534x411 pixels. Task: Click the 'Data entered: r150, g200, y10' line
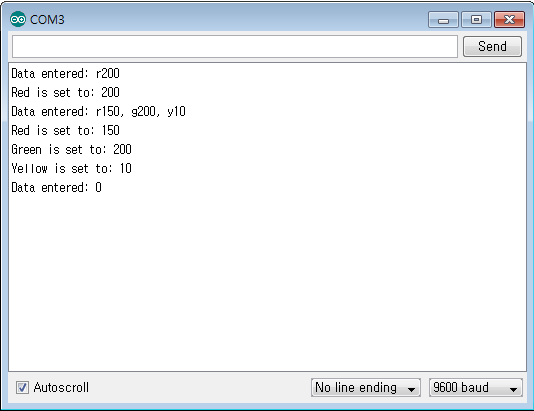(x=98, y=112)
